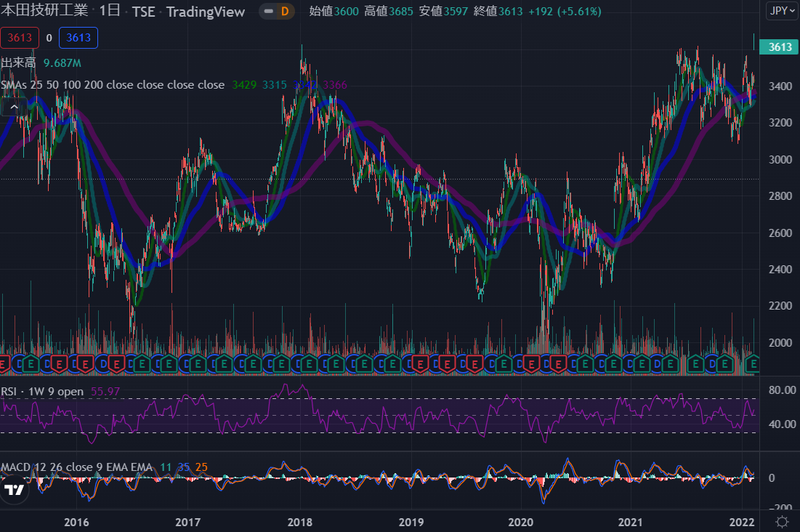800x532 pixels.
Task: Click the 40.00 RSI axis label
Action: (x=782, y=424)
